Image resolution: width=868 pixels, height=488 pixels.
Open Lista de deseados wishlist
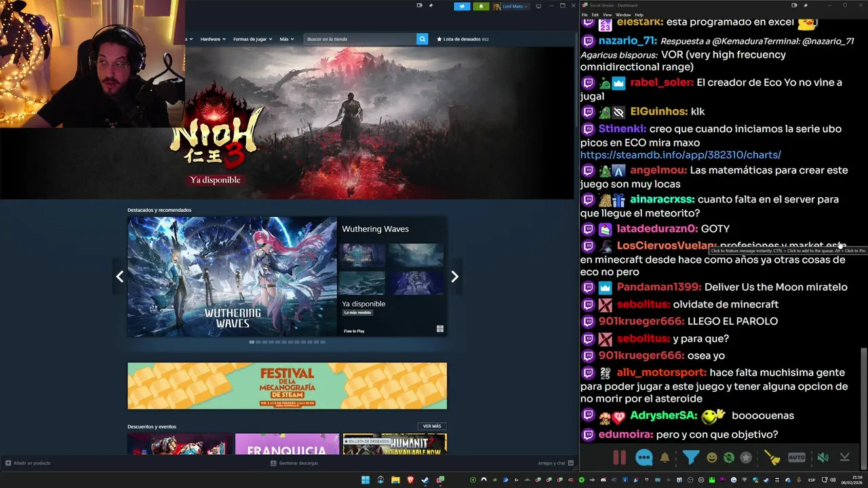click(x=462, y=39)
